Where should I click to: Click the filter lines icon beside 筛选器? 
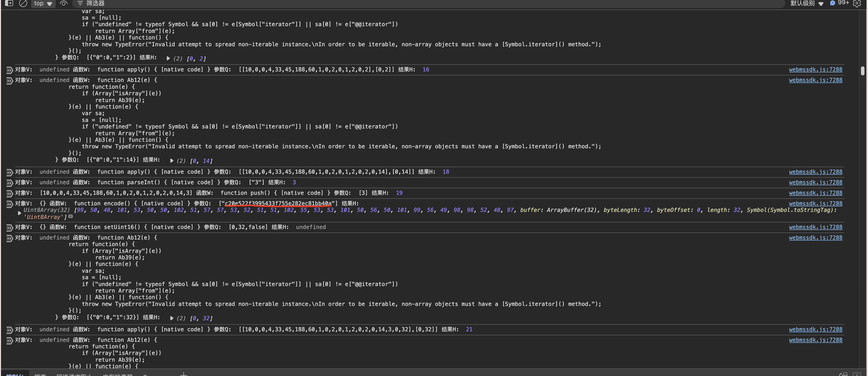pos(80,3)
